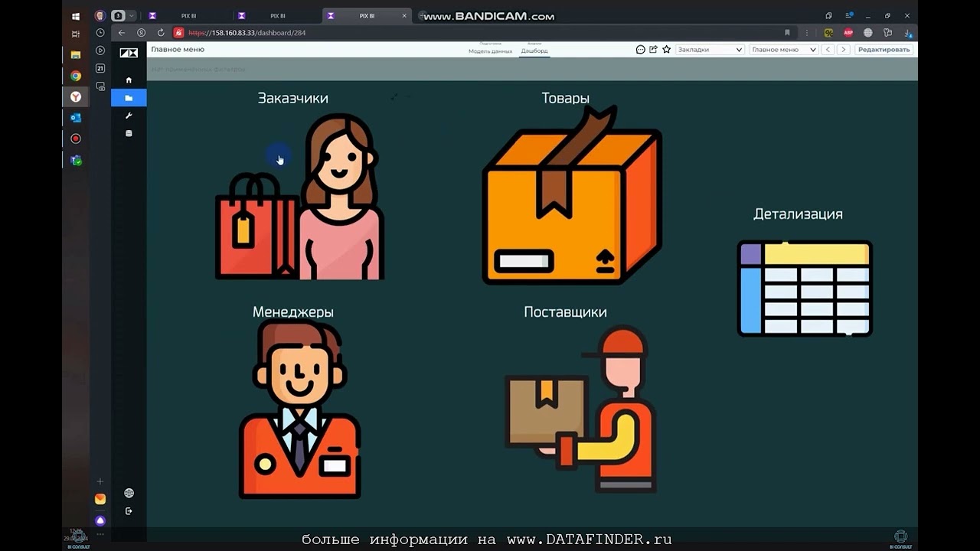Click the Товары heading

[x=565, y=98]
